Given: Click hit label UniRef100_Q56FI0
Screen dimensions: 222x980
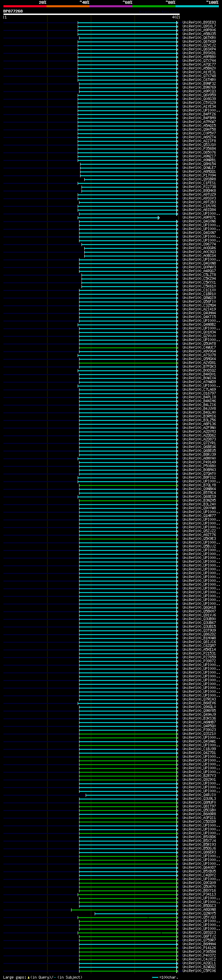Looking at the screenshot, I should 199,302.
